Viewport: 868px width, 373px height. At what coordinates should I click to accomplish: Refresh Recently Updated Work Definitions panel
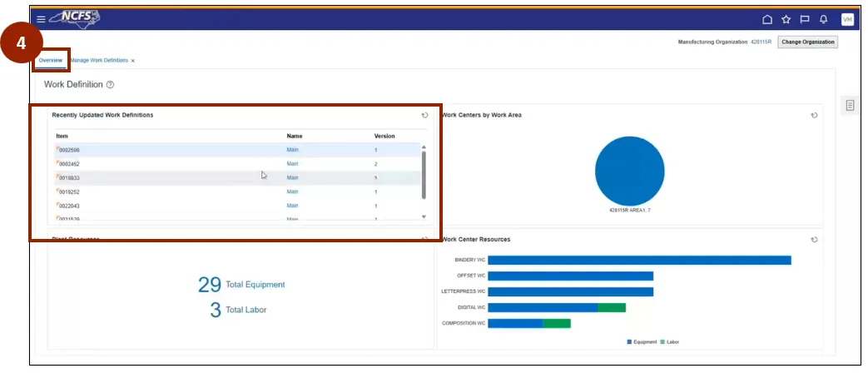coord(424,115)
